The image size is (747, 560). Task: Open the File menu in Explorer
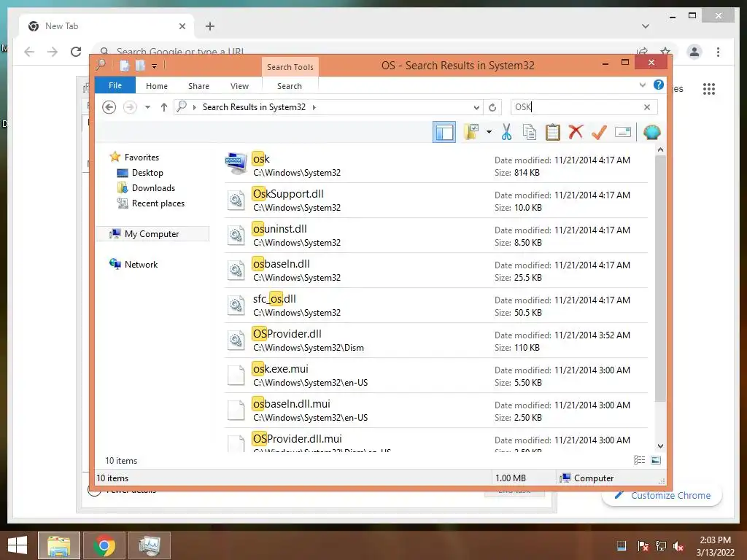pyautogui.click(x=115, y=86)
